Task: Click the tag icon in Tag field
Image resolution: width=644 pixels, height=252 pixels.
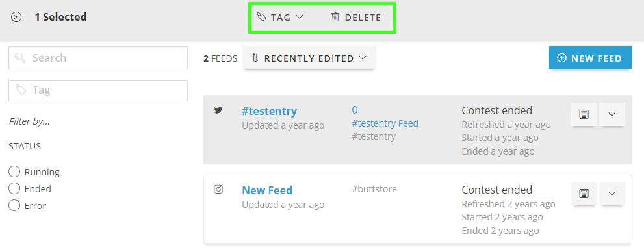Action: 21,90
